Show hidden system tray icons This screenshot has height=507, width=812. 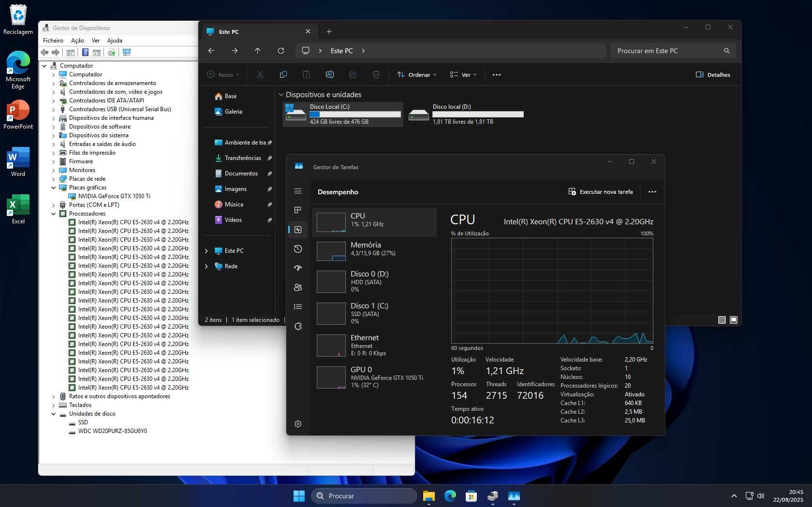(734, 496)
